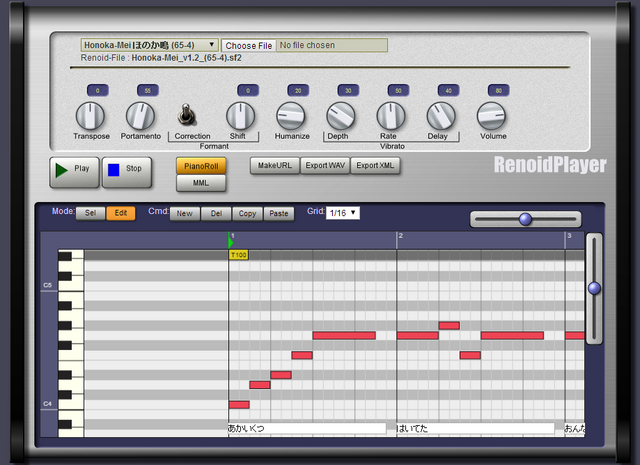Select the Sel mode

(90, 213)
